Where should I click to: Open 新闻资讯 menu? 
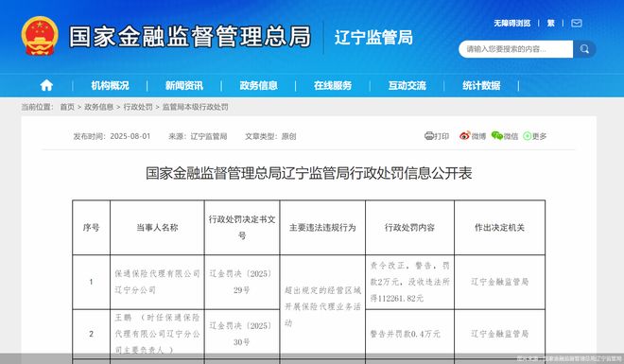tap(184, 85)
